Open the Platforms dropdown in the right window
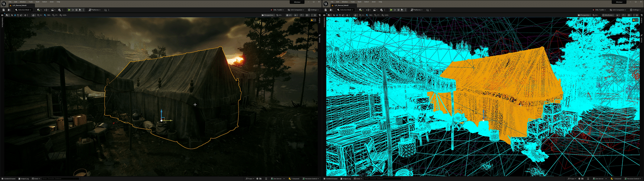The height and width of the screenshot is (181, 644). (417, 10)
